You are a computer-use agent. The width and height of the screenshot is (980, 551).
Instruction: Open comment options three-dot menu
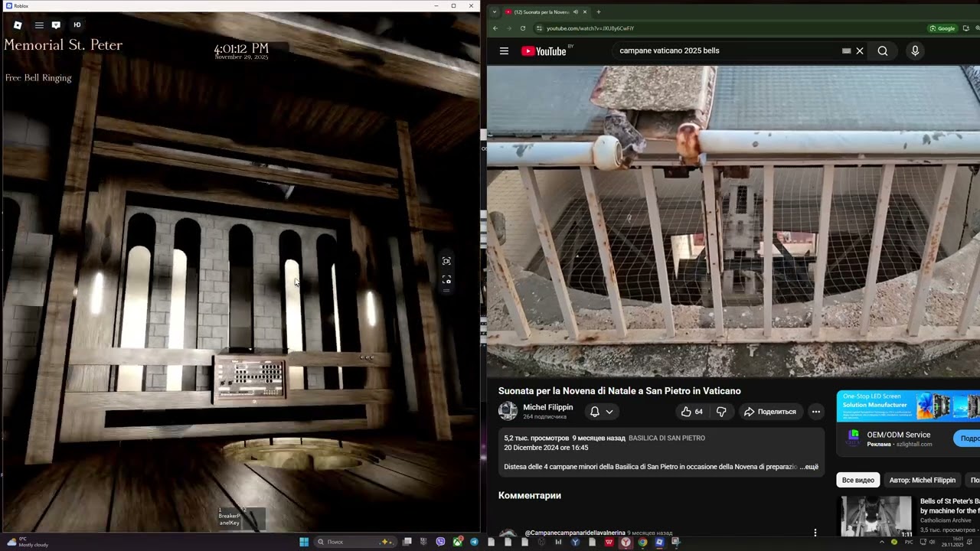[815, 533]
